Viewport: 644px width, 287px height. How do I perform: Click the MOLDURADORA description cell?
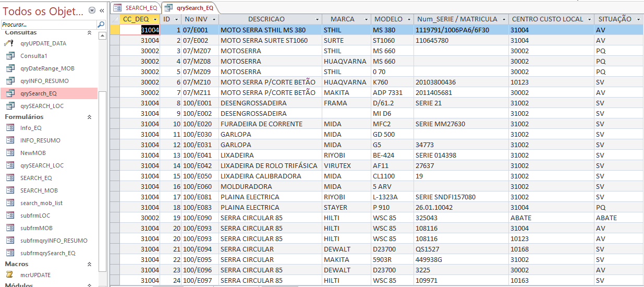point(270,186)
